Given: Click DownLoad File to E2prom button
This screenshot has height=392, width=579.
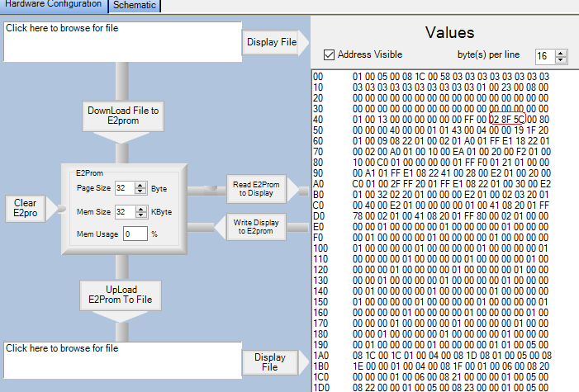Looking at the screenshot, I should pyautogui.click(x=123, y=116).
